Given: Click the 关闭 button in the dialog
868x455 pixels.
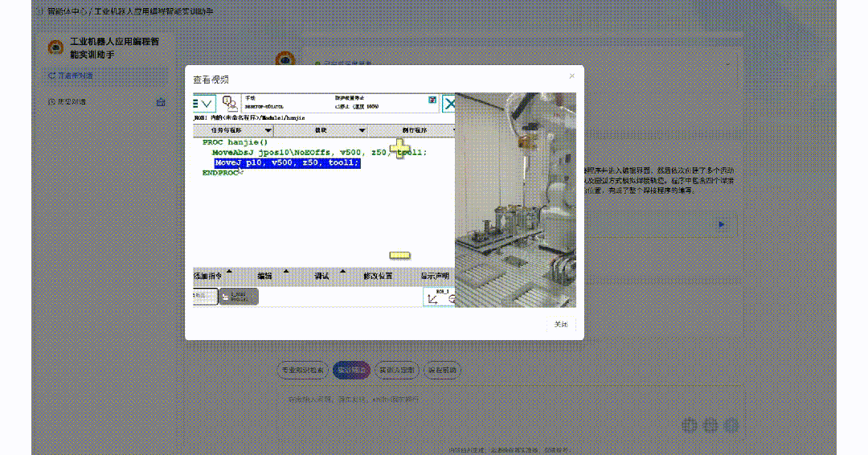Looking at the screenshot, I should click(560, 324).
